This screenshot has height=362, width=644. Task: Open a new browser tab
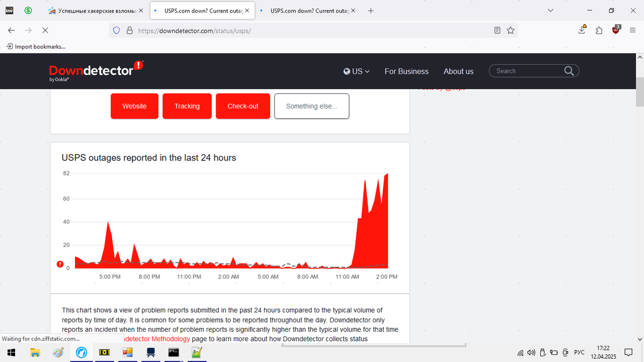click(371, 11)
